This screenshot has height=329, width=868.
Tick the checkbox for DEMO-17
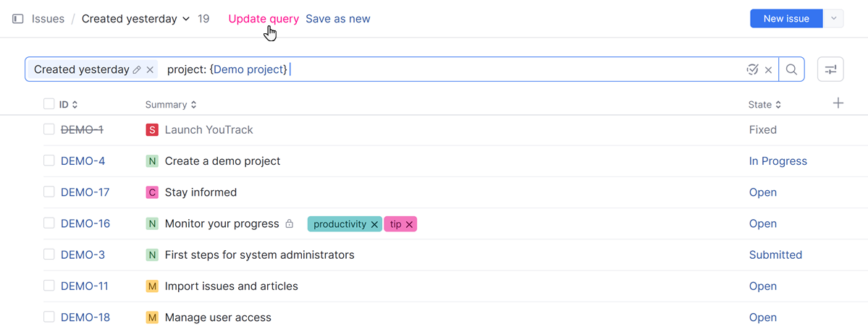[x=49, y=192]
